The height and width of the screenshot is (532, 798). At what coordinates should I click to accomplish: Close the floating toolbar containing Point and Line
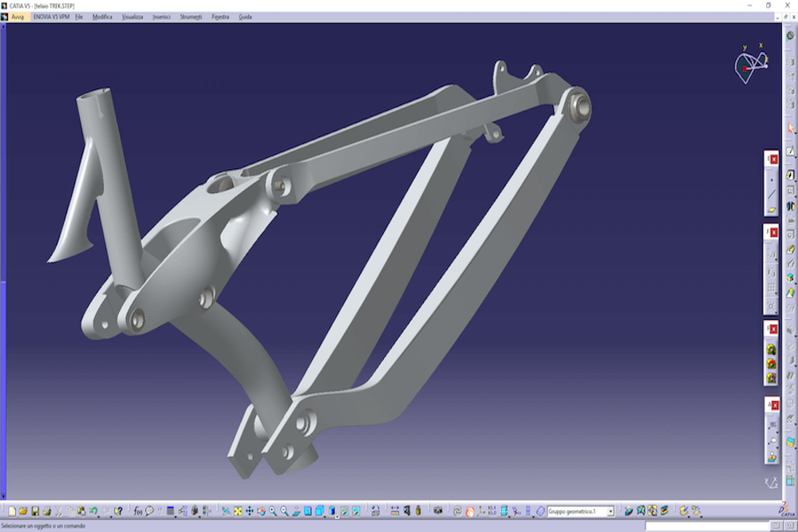point(774,160)
